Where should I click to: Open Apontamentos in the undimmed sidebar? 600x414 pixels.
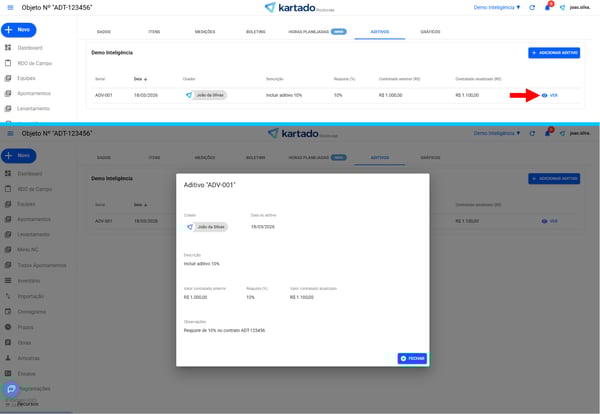(x=28, y=93)
